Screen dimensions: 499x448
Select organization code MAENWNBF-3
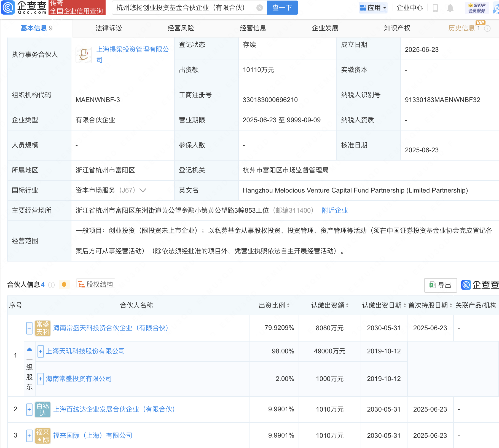pos(98,100)
